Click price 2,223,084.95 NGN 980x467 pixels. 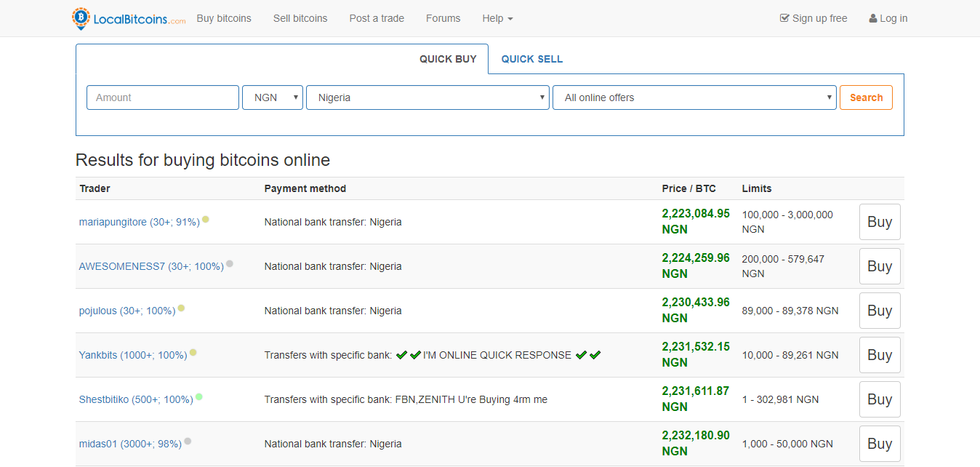696,221
